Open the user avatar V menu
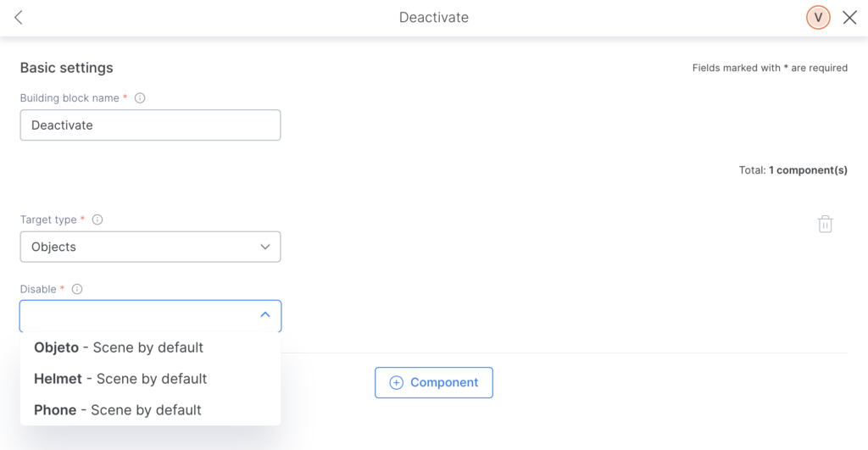Image resolution: width=868 pixels, height=450 pixels. point(818,18)
